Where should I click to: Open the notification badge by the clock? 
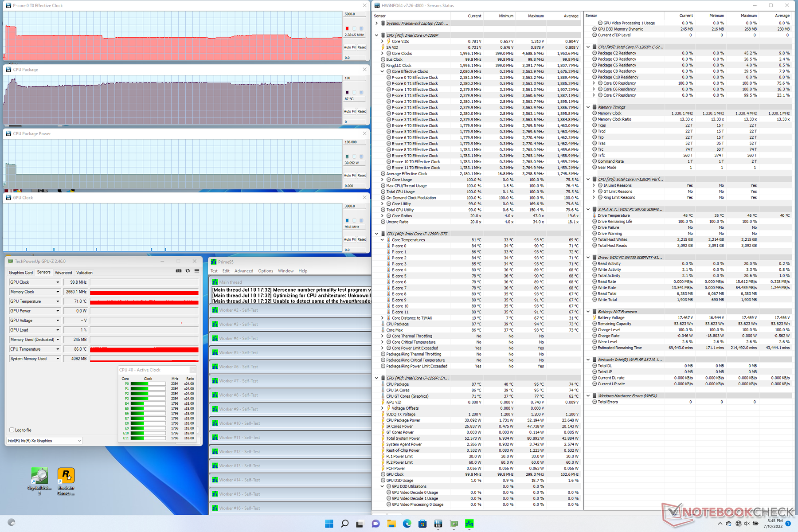(x=788, y=524)
